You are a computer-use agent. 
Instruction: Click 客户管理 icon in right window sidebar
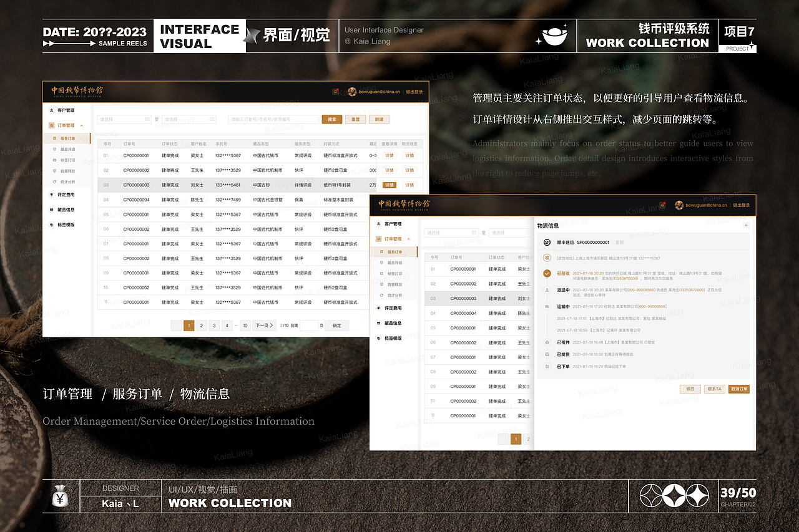[378, 223]
